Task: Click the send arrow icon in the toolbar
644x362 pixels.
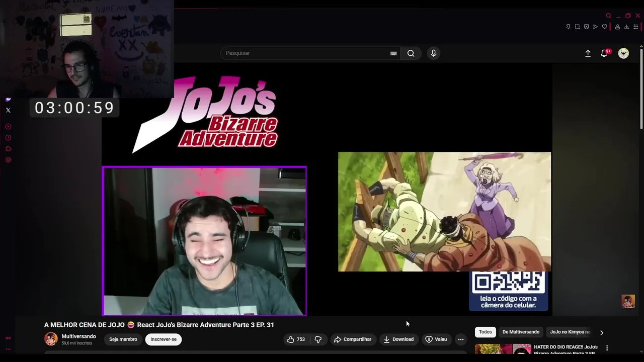Action: pos(595,27)
